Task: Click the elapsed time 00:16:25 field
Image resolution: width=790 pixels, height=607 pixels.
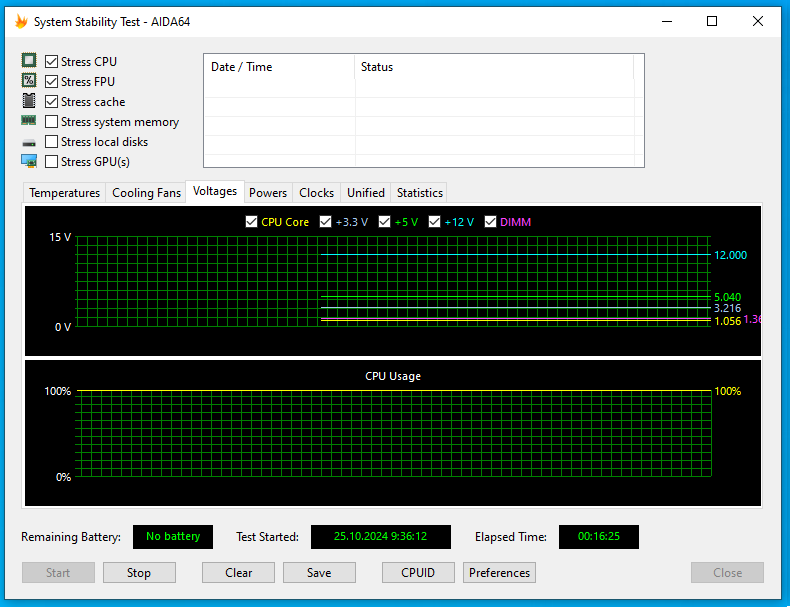Action: (599, 536)
